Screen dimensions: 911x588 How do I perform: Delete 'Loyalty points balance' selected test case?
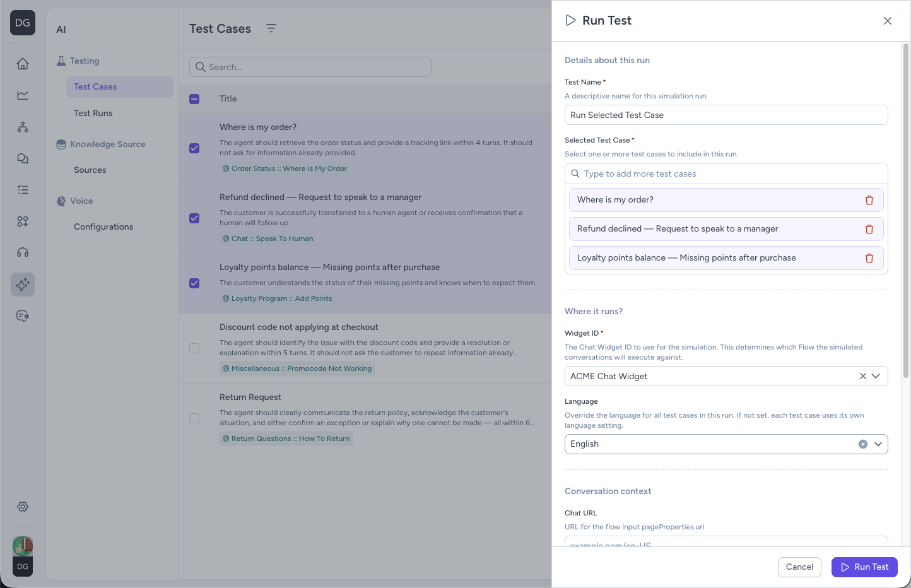point(869,258)
